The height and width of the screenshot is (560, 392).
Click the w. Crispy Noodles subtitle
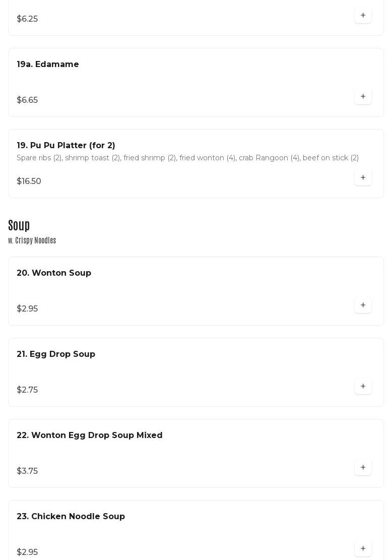[32, 240]
